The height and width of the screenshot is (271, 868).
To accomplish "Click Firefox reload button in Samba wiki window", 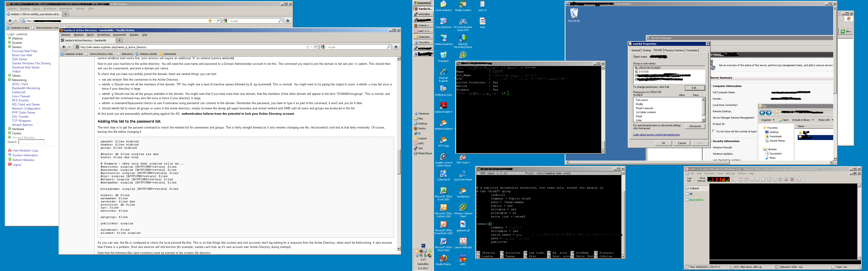I will tap(316, 47).
